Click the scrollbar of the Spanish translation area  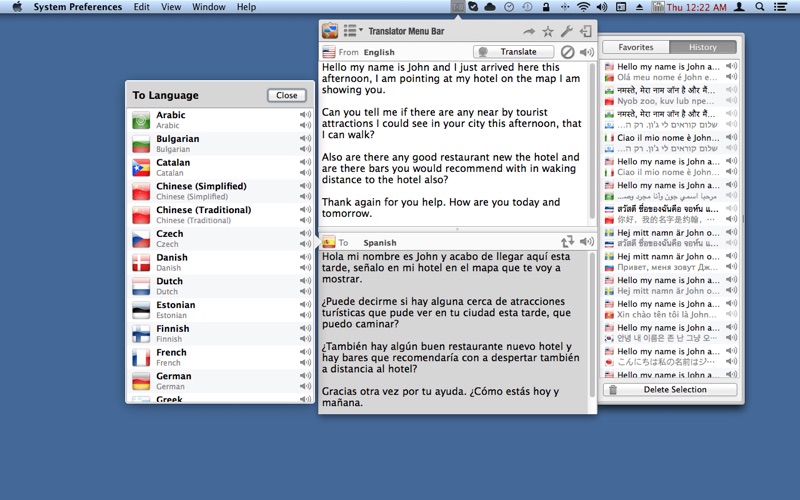click(x=592, y=324)
